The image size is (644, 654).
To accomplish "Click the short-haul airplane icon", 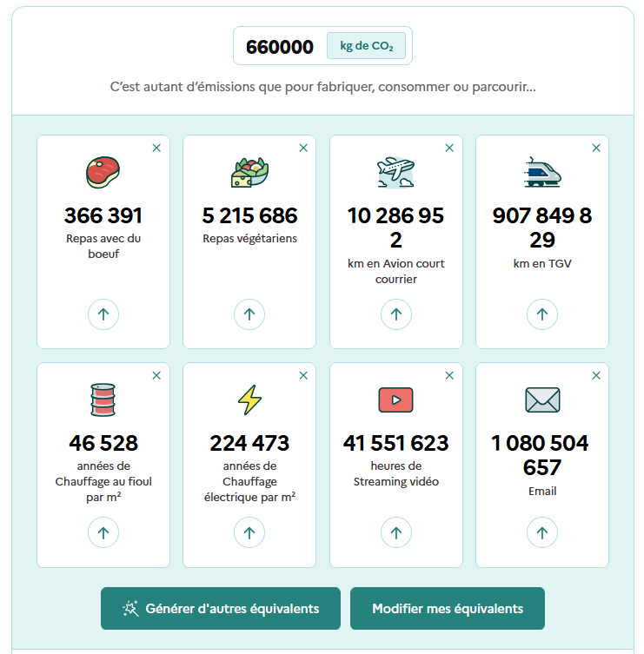I will [395, 172].
